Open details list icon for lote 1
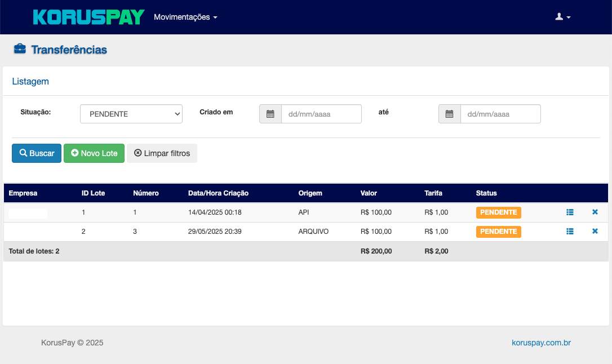The image size is (612, 364). pos(570,212)
